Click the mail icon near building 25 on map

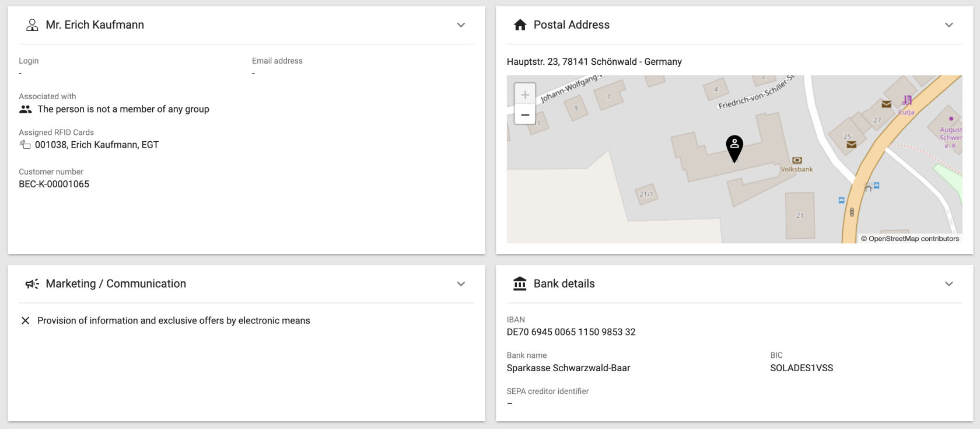coord(852,144)
